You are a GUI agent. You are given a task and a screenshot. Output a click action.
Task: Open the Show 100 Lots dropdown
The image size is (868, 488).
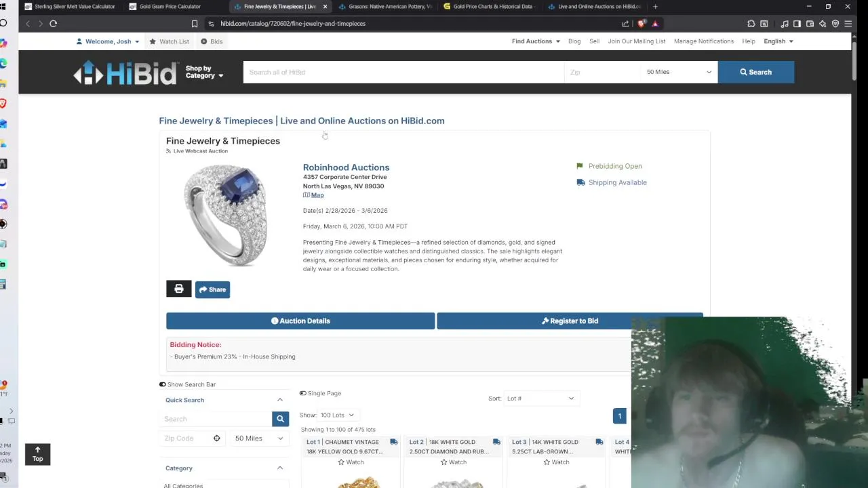[x=337, y=415]
